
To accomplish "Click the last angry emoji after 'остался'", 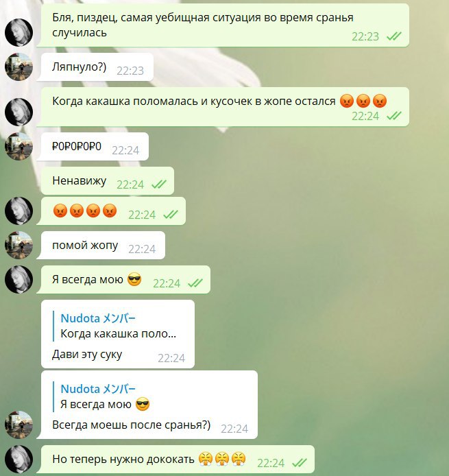I will [380, 101].
